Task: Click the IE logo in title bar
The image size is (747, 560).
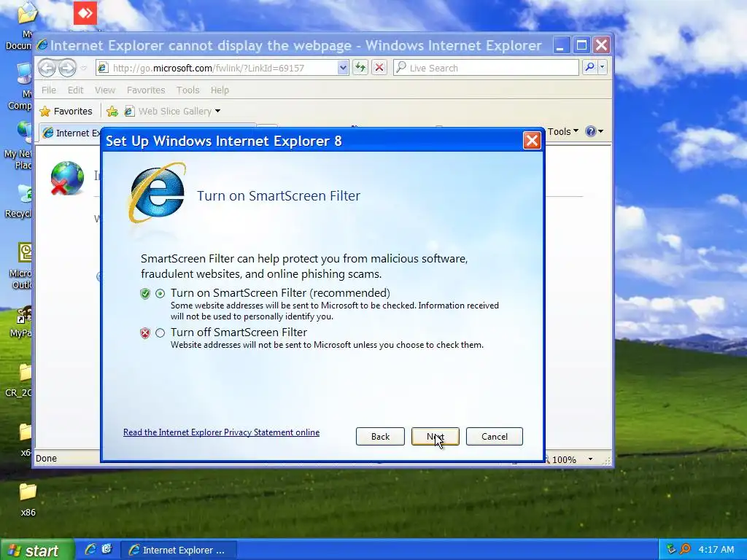Action: (42, 44)
